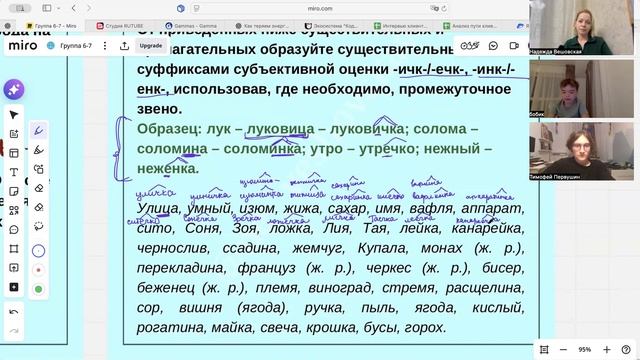
Task: Open the board three-dot options menu
Action: pyautogui.click(x=105, y=46)
